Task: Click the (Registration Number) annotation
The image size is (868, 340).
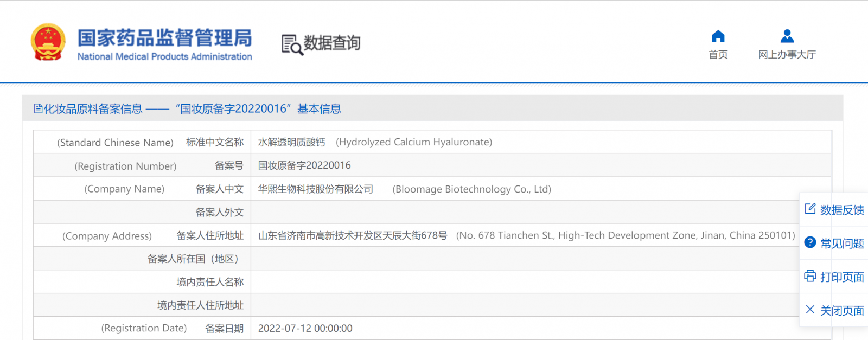Action: tap(125, 166)
